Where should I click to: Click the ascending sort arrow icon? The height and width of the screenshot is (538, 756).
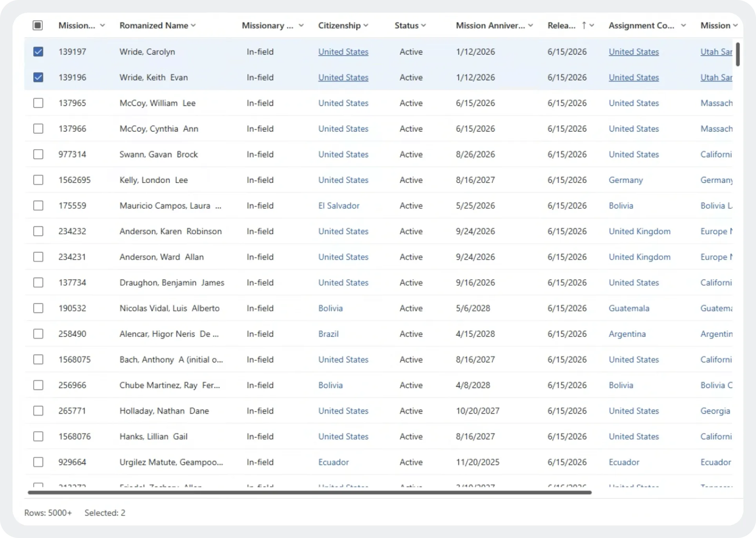(584, 25)
